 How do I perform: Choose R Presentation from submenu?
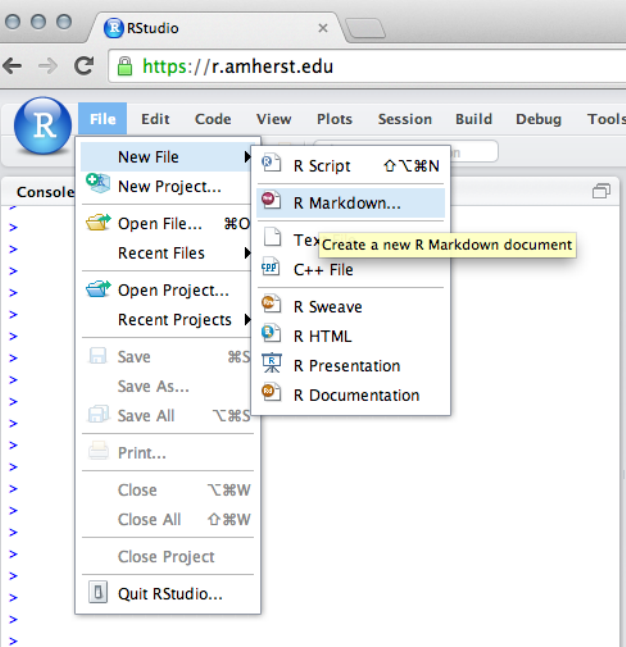pyautogui.click(x=351, y=366)
